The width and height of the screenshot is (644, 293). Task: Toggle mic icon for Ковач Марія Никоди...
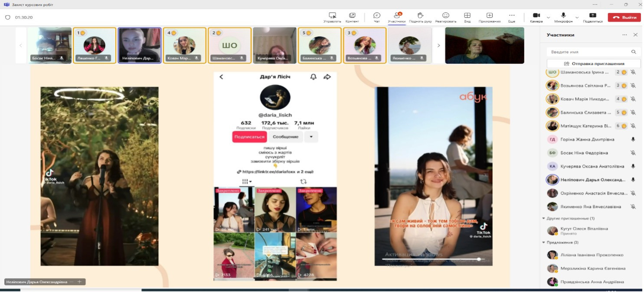point(633,99)
